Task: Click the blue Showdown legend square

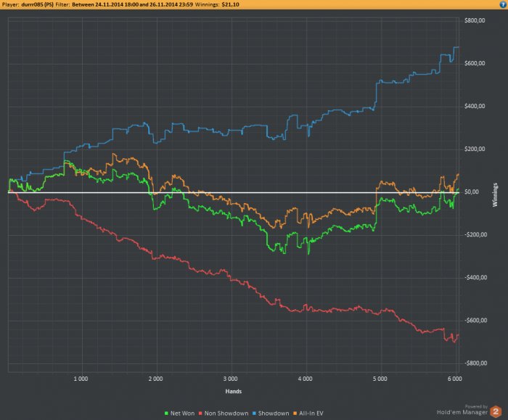Action: click(x=254, y=413)
